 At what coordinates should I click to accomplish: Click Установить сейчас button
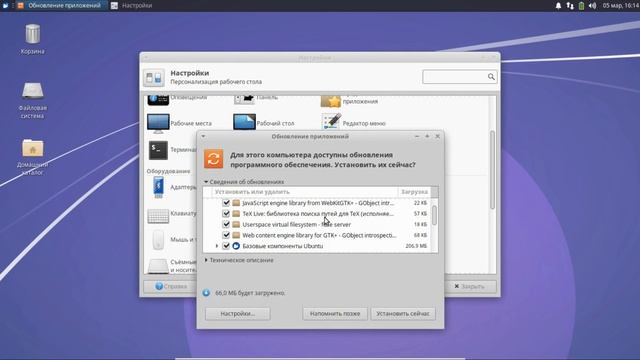click(x=403, y=313)
